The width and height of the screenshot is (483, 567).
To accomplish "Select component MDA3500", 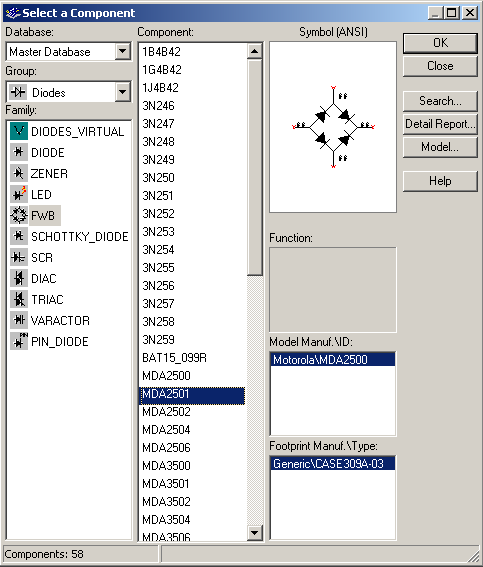I will 166,466.
